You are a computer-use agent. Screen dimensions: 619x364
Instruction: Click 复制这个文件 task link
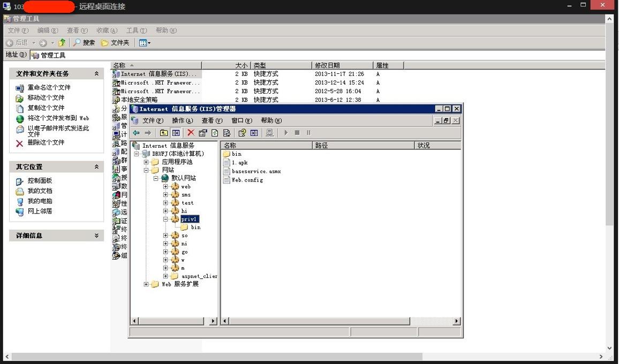(x=46, y=108)
